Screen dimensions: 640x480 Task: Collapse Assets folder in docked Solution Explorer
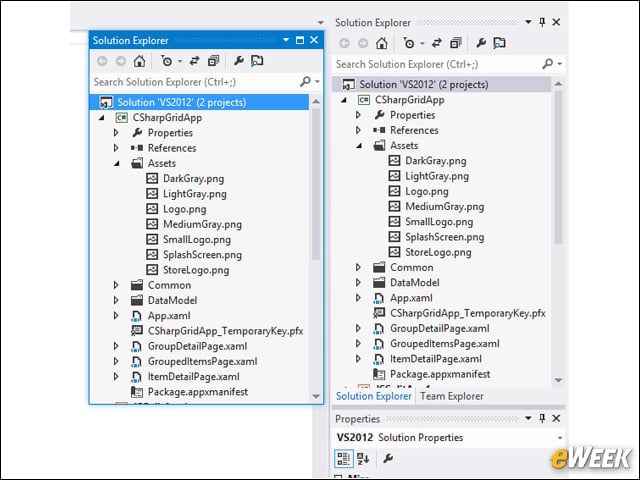coord(359,146)
